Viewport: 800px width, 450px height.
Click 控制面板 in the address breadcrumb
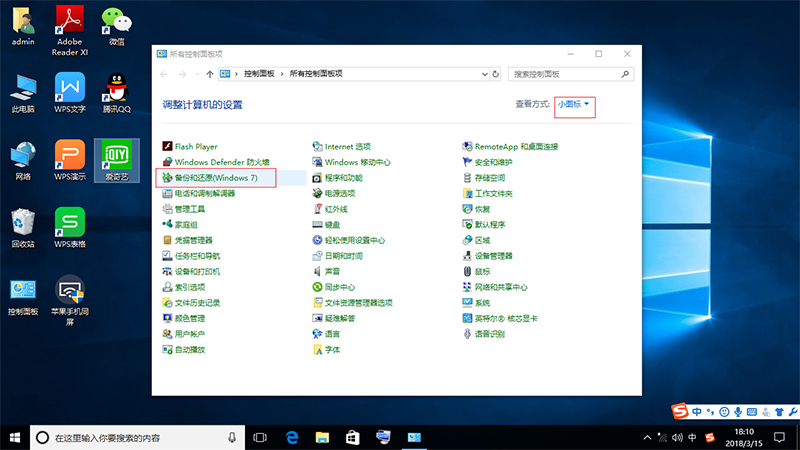pos(259,74)
